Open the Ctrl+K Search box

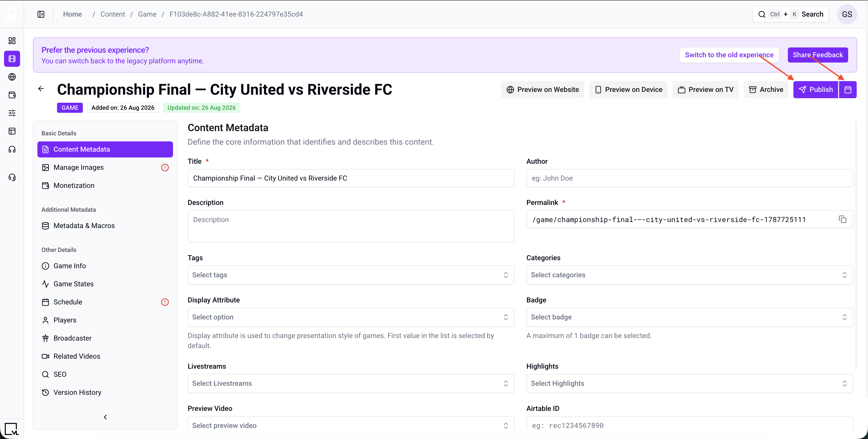coord(790,14)
